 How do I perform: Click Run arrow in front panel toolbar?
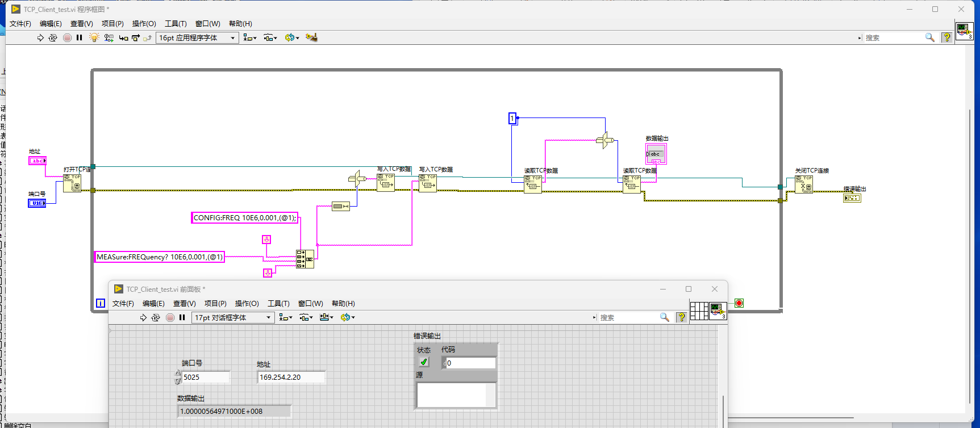click(x=143, y=317)
